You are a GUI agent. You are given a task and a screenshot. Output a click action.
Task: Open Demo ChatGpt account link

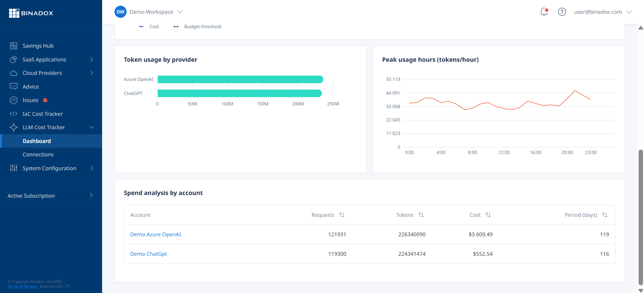pos(148,254)
